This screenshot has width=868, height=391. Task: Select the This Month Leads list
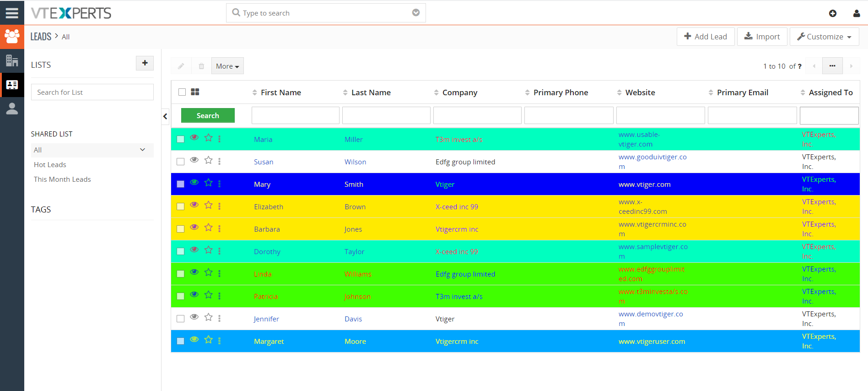[x=62, y=179]
